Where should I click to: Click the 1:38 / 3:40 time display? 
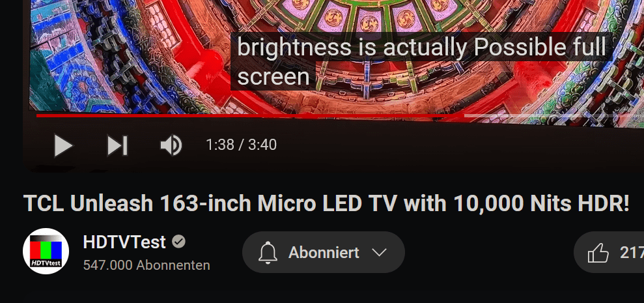(241, 145)
